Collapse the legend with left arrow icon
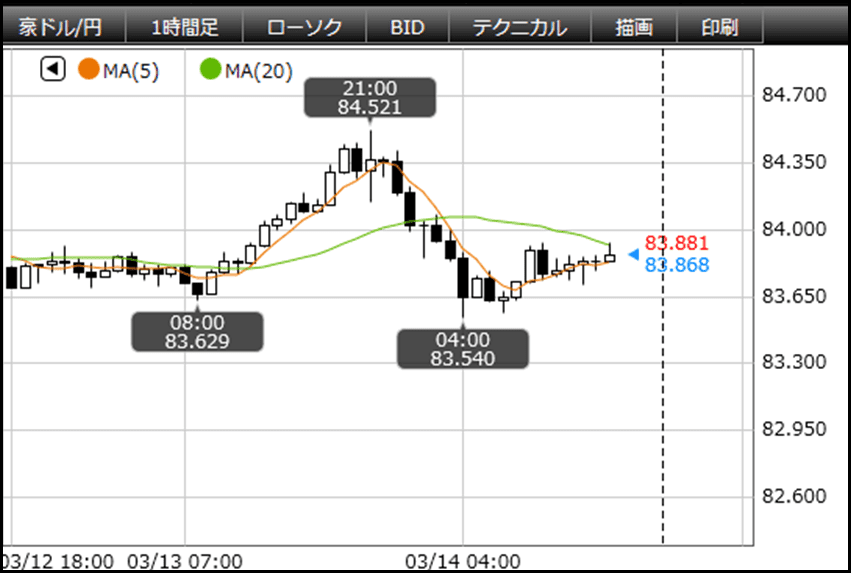 pyautogui.click(x=53, y=69)
